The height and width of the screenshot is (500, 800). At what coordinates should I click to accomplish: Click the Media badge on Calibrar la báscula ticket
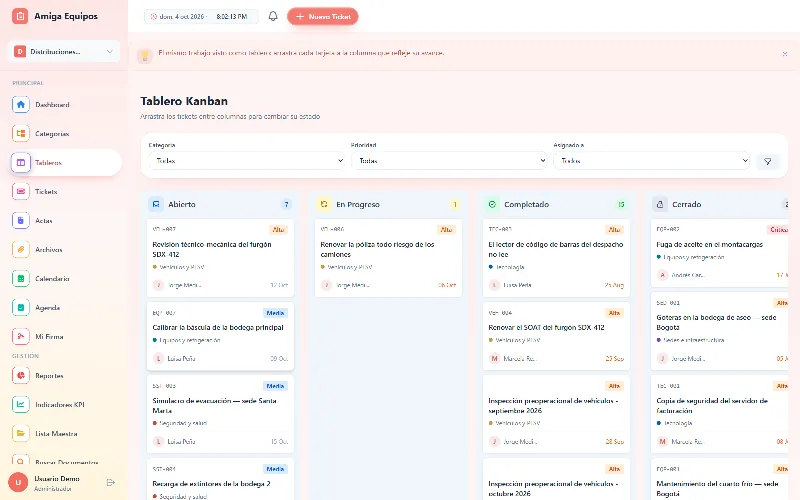point(276,313)
